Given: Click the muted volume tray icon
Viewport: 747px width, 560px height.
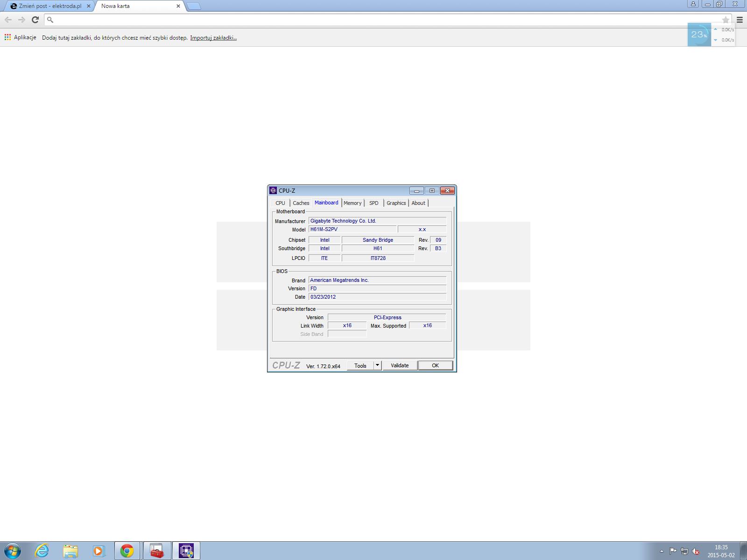Looking at the screenshot, I should click(x=696, y=551).
